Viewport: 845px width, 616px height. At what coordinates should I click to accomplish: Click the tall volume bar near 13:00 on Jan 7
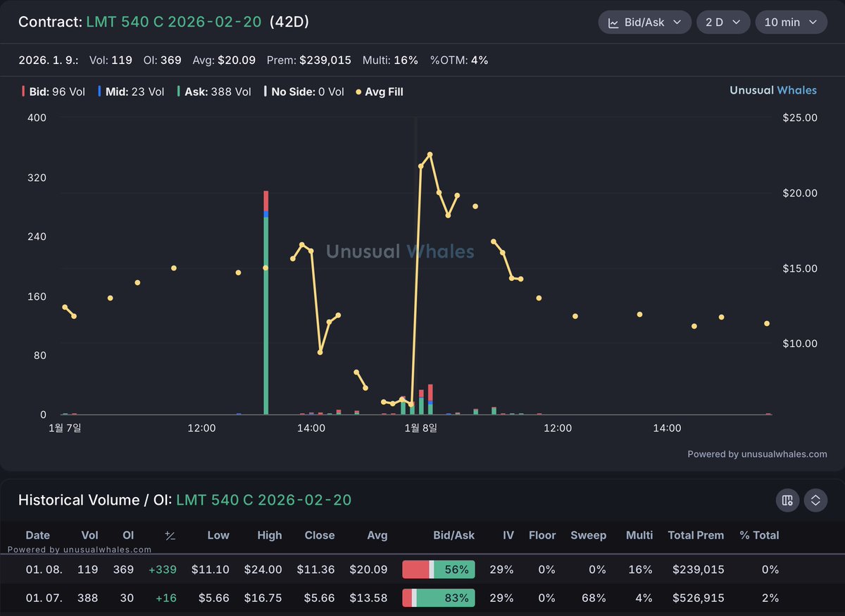265,303
